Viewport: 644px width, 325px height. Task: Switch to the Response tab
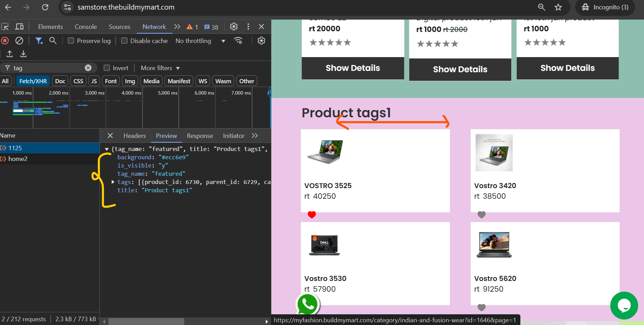tap(200, 136)
